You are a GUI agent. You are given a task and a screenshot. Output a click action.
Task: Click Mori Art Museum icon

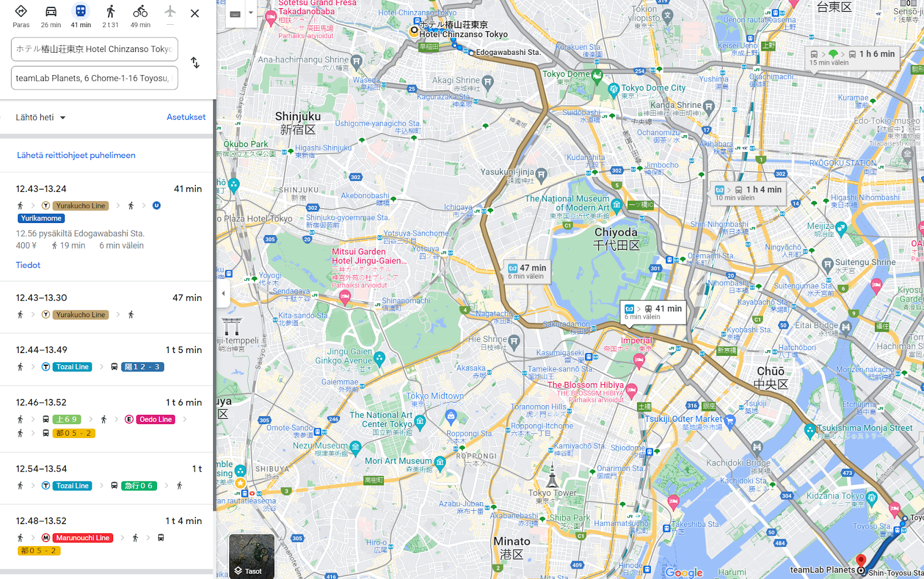[440, 462]
